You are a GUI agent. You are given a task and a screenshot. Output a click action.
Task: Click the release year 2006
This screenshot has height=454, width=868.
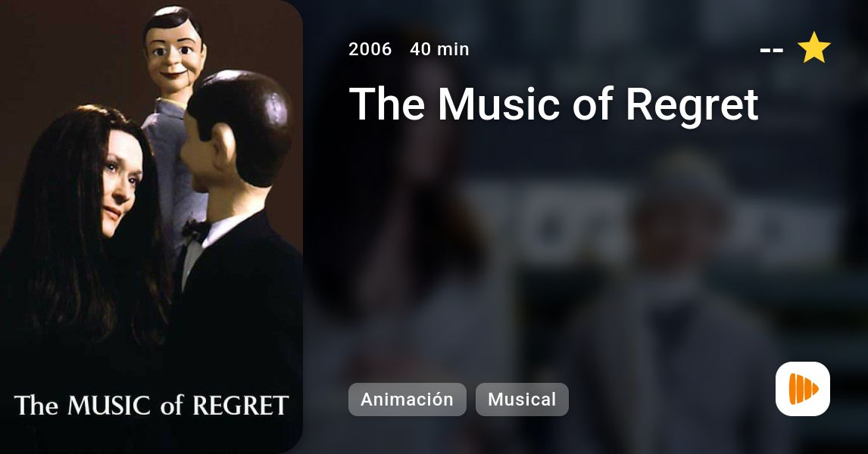pos(370,49)
